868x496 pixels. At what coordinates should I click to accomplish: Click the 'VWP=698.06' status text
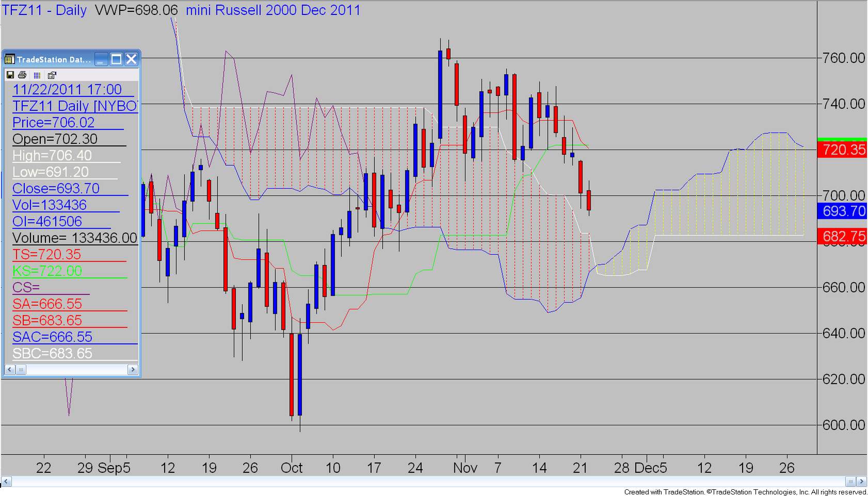pyautogui.click(x=136, y=10)
